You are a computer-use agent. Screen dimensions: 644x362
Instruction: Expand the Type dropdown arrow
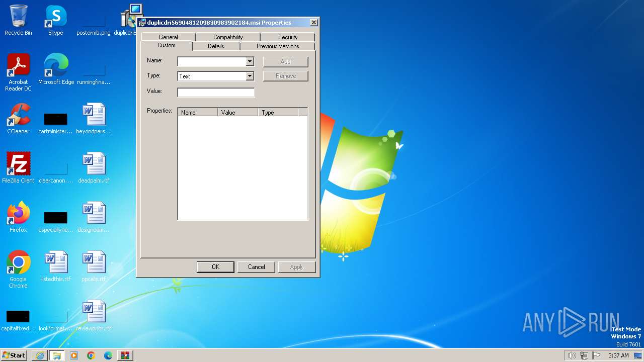pos(250,76)
